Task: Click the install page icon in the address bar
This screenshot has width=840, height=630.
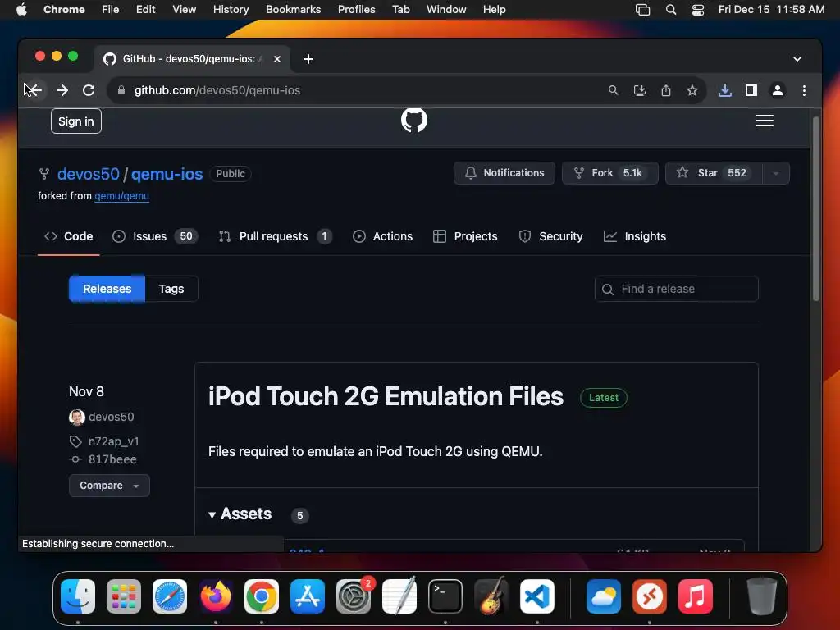Action: [640, 90]
